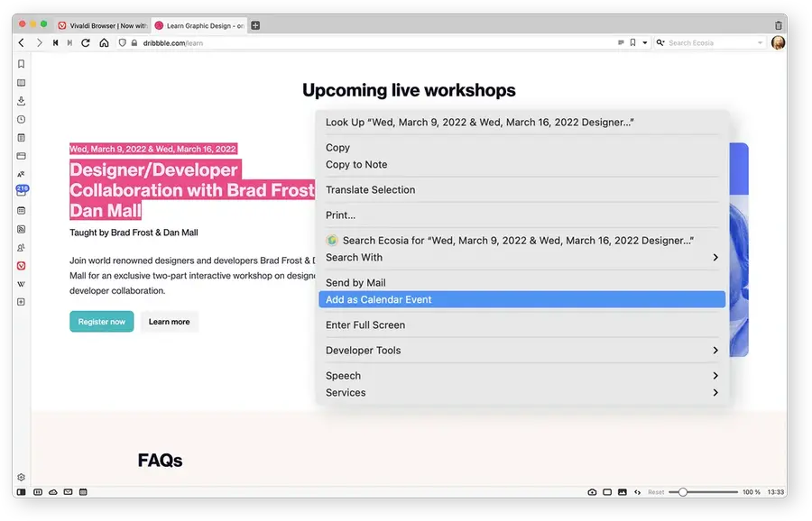The image size is (812, 521).
Task: Open Page Actions code icon
Action: click(638, 492)
